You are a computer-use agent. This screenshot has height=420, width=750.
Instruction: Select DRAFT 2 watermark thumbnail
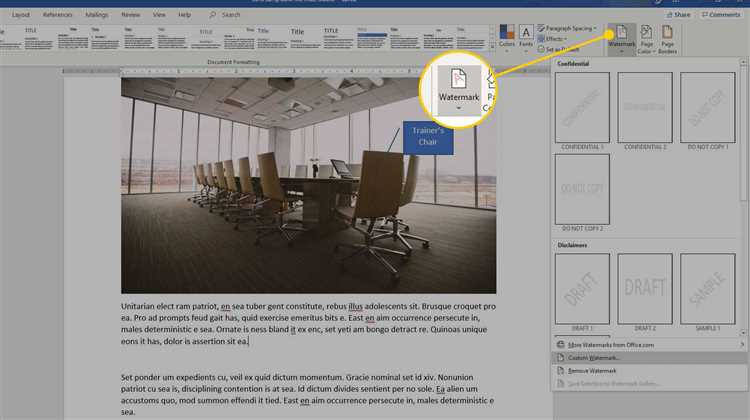point(645,289)
